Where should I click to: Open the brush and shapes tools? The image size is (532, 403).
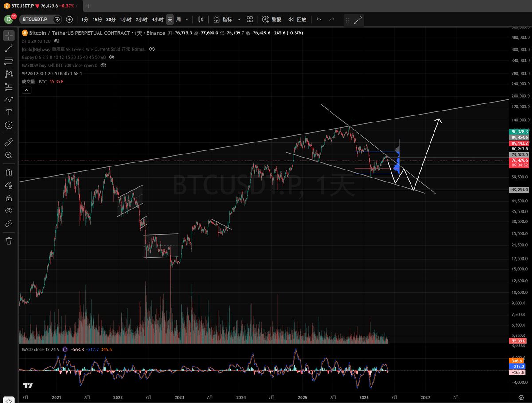[x=9, y=99]
